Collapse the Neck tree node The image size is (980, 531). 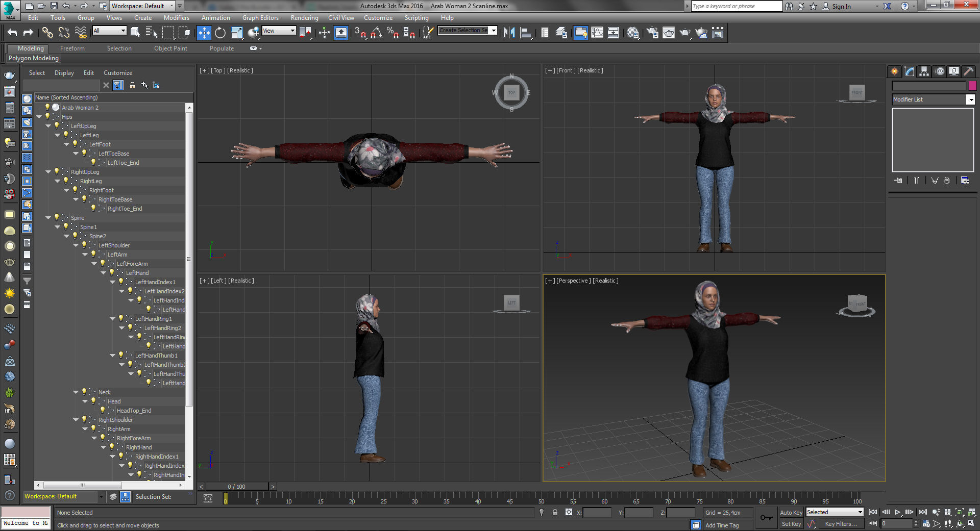(76, 392)
